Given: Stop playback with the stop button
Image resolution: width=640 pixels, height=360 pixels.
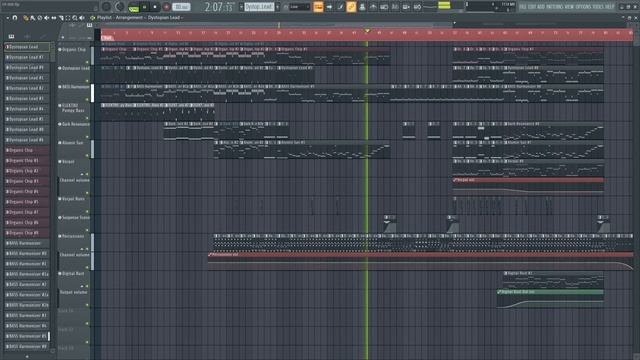Looking at the screenshot, I should [x=155, y=7].
